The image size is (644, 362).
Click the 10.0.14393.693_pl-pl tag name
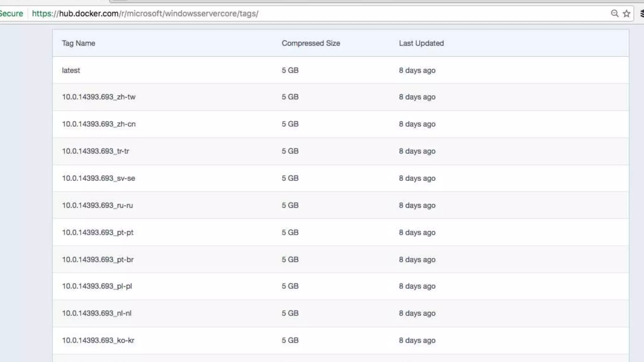click(x=97, y=286)
